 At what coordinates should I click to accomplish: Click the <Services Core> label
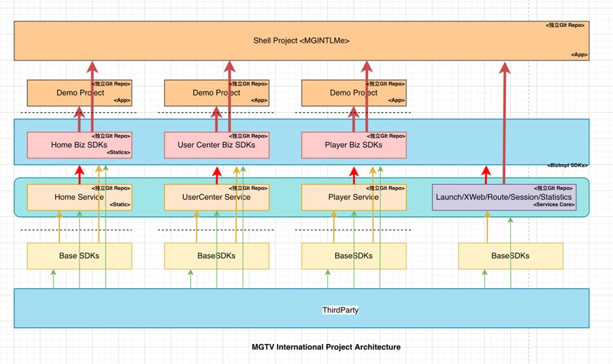point(554,205)
